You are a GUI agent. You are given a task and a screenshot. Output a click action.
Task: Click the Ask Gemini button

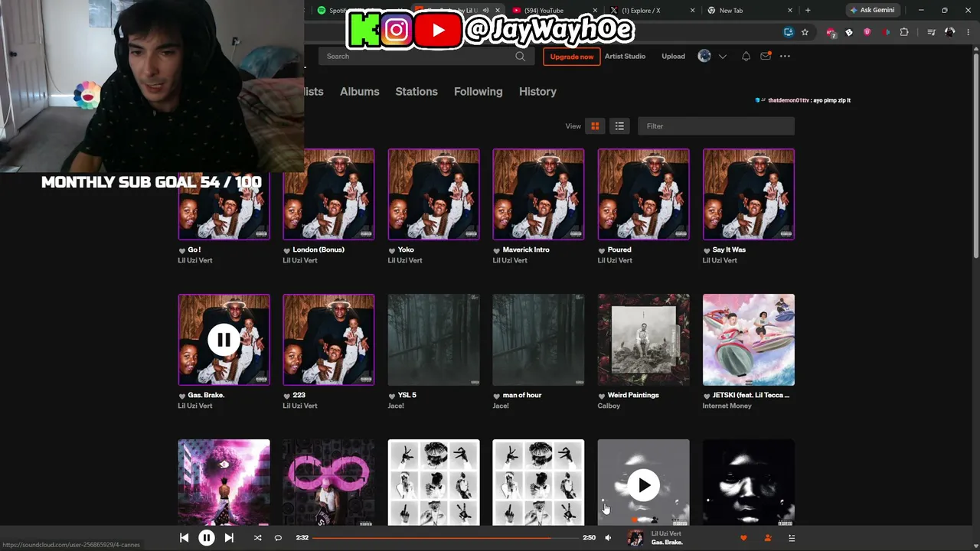pos(872,11)
